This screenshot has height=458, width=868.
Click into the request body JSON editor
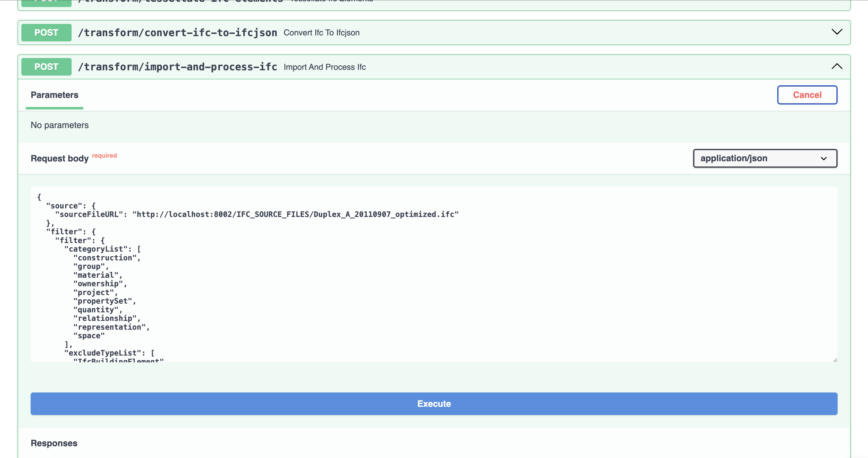pos(434,274)
